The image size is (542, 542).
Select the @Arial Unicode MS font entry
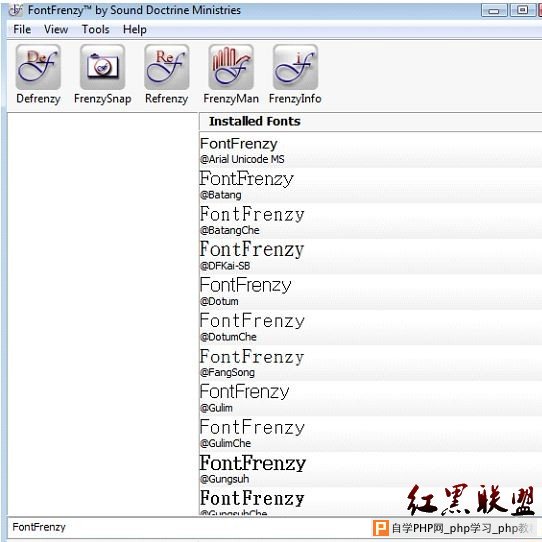tap(371, 150)
